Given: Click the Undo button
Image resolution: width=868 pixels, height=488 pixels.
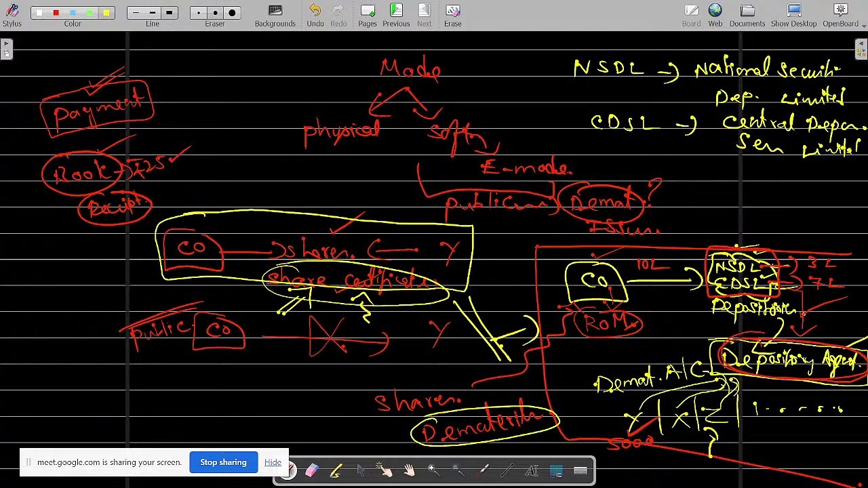Looking at the screenshot, I should click(315, 16).
